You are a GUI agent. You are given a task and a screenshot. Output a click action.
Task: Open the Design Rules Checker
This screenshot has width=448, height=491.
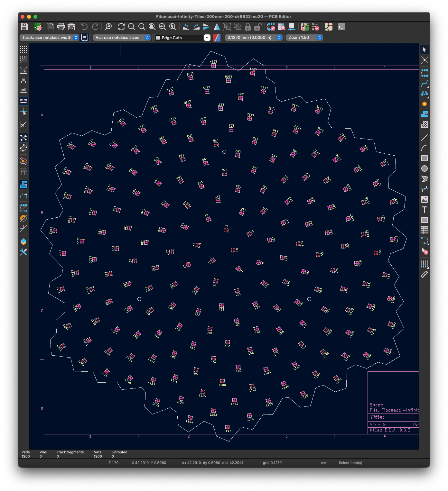click(x=315, y=27)
